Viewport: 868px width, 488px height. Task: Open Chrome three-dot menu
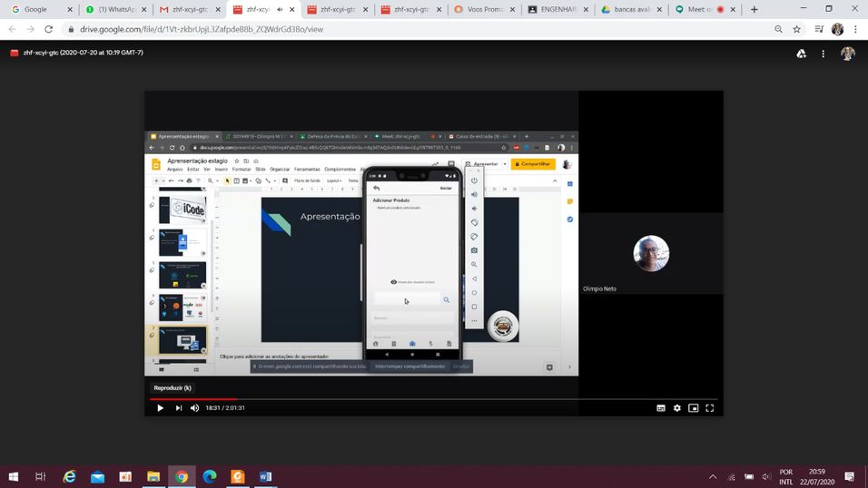pos(855,29)
